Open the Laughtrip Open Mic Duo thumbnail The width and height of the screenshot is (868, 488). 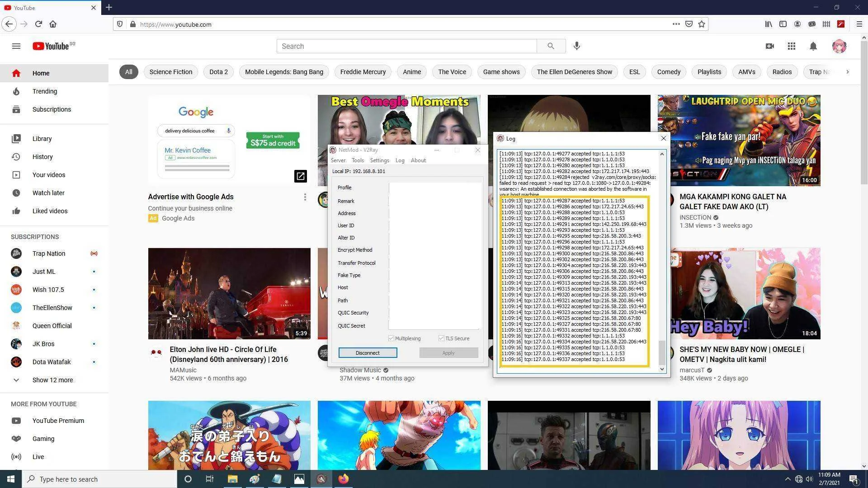739,141
